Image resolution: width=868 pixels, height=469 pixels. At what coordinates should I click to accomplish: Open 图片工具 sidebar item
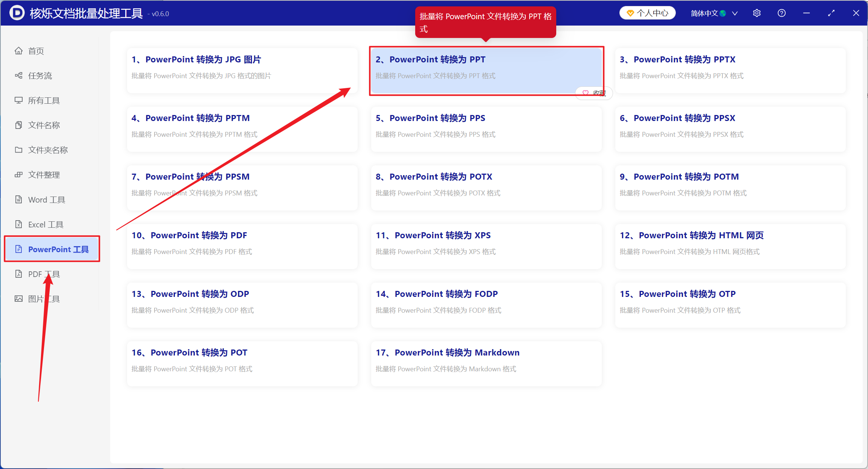(52, 299)
